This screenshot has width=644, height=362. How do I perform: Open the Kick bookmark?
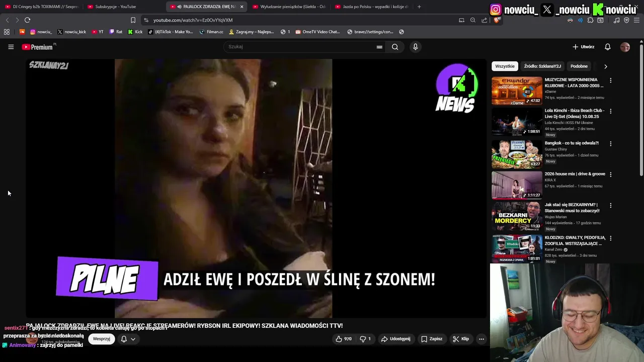click(x=135, y=32)
